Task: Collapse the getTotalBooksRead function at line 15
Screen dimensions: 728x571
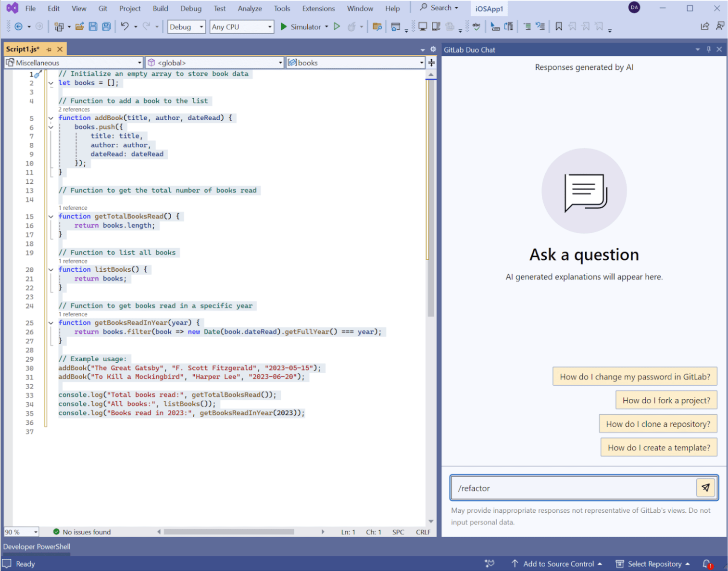Action: 51,216
